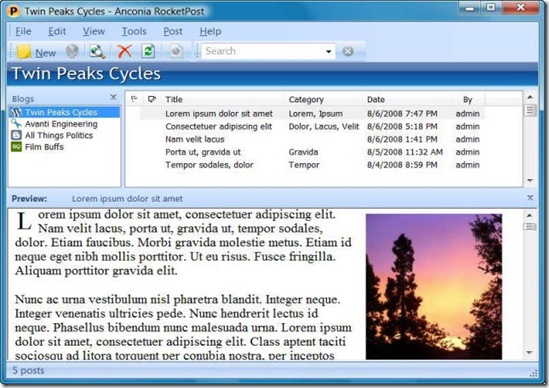Sort by the By column header

467,100
